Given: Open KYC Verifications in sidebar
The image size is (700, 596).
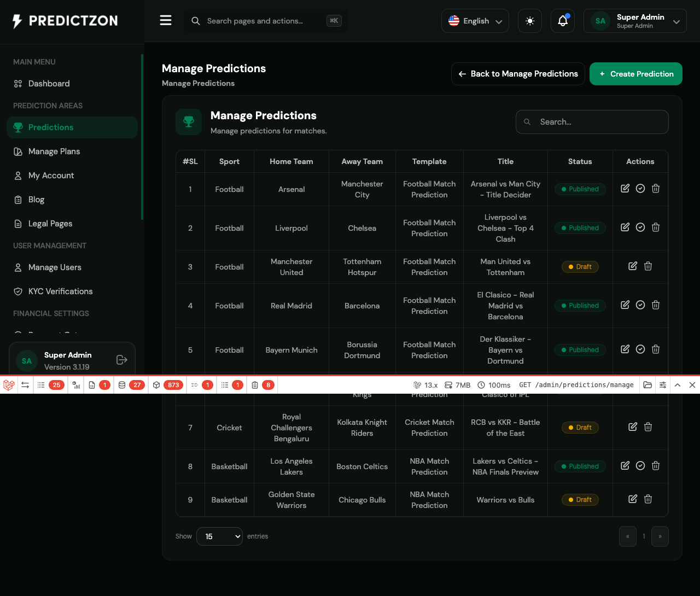Looking at the screenshot, I should (72, 291).
